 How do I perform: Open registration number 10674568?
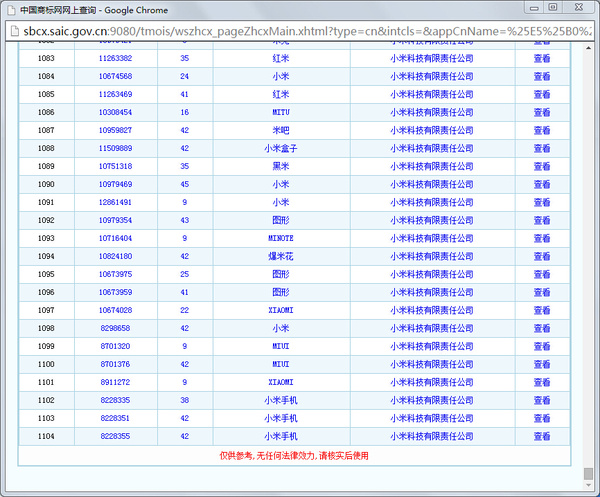[116, 76]
